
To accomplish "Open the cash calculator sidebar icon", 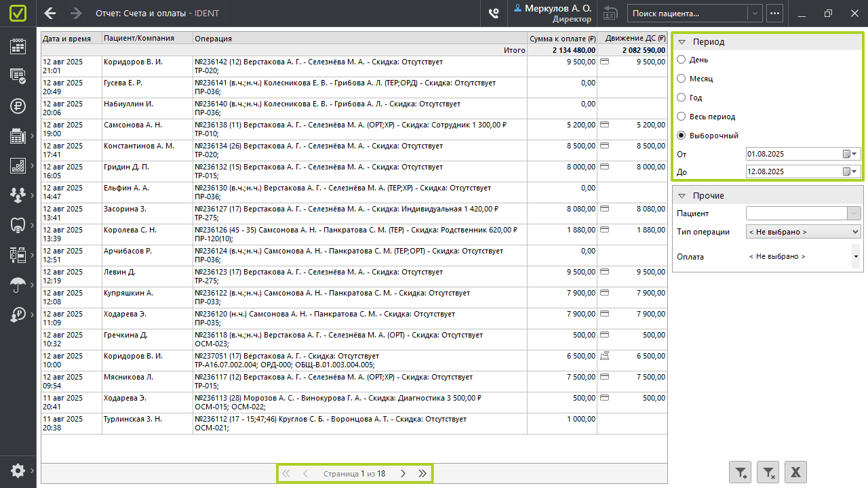I will (x=18, y=136).
